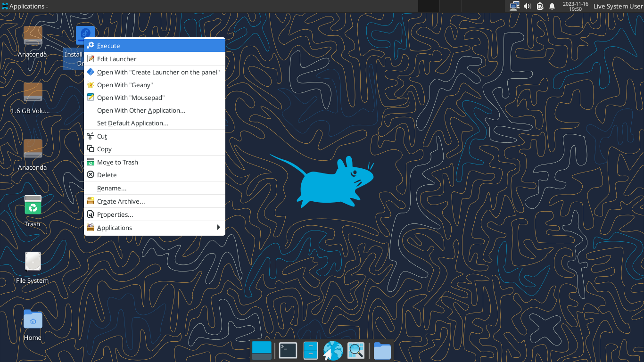
Task: Select Set Default Application...
Action: (155, 123)
